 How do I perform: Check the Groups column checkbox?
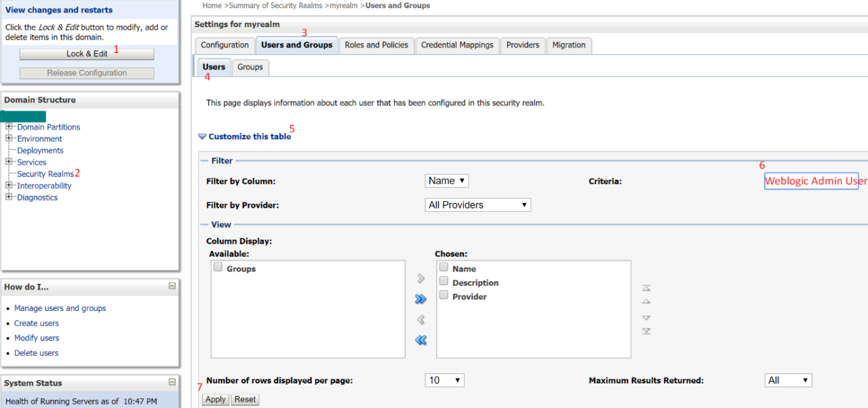pyautogui.click(x=218, y=267)
